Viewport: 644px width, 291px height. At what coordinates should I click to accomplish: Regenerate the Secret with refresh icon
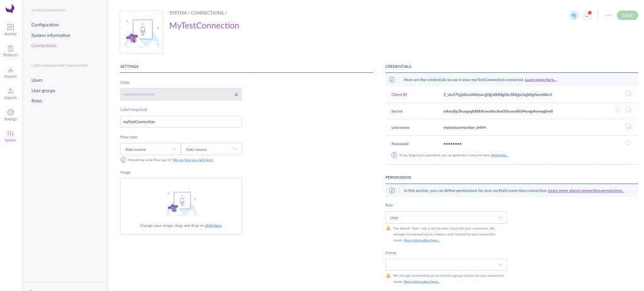[x=618, y=111]
